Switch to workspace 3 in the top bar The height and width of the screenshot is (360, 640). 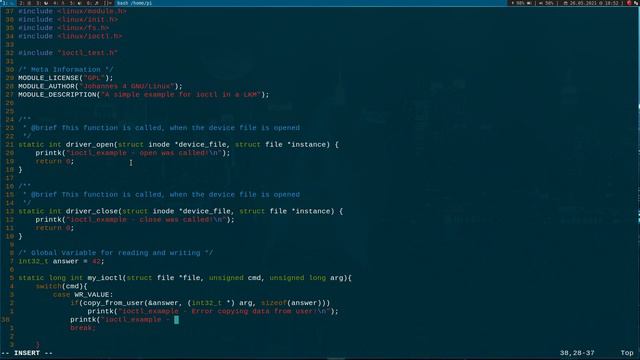[42, 3]
